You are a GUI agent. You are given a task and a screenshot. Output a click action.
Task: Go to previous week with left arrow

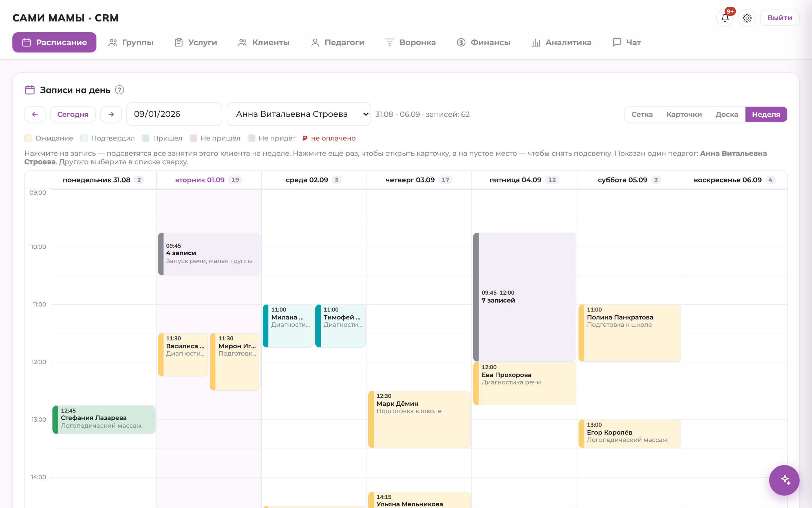click(35, 114)
